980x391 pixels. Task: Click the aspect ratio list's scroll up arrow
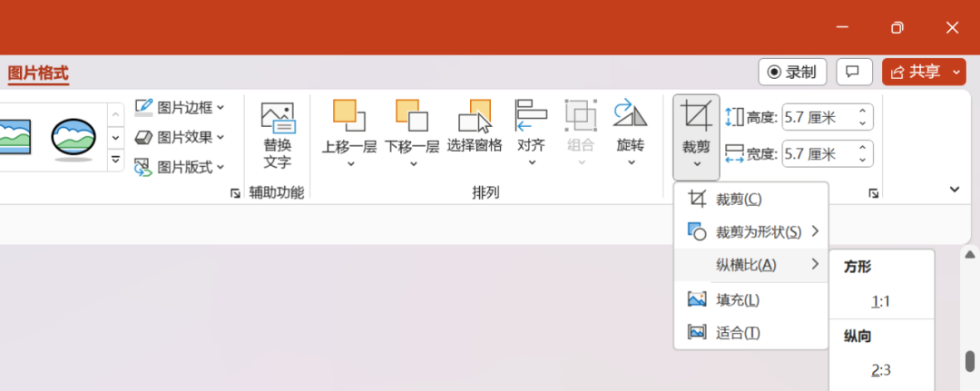click(970, 255)
